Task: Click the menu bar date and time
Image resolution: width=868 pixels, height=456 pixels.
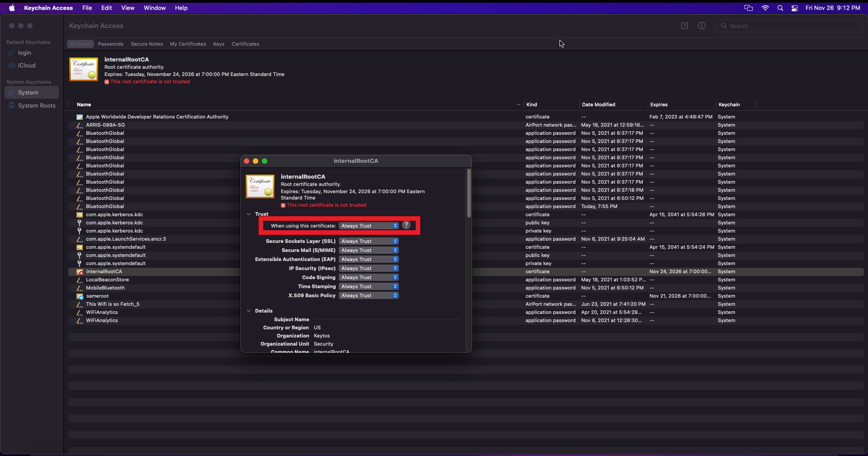Action: pyautogui.click(x=833, y=8)
